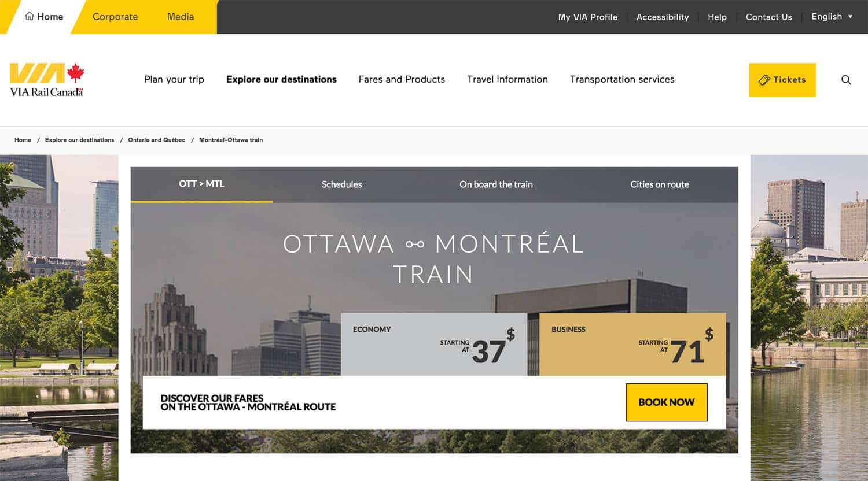Open the Corporate tab

pos(115,17)
